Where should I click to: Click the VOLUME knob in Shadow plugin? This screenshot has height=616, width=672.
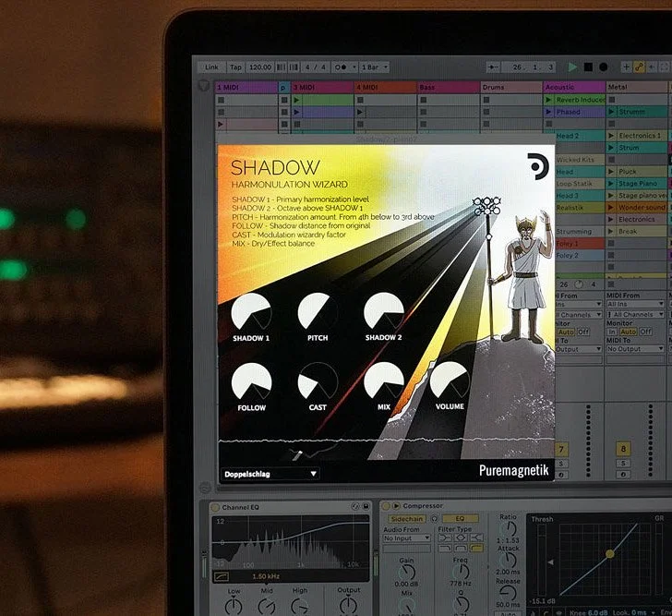coord(450,380)
